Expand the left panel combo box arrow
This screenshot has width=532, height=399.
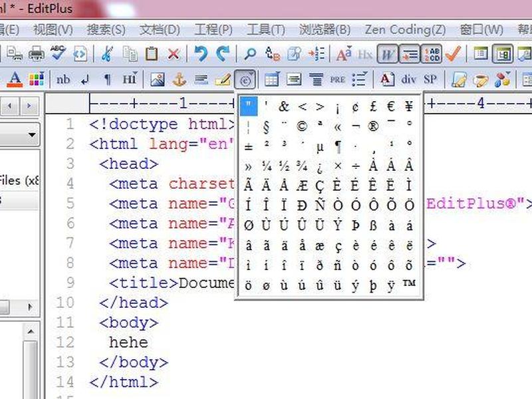[x=32, y=135]
